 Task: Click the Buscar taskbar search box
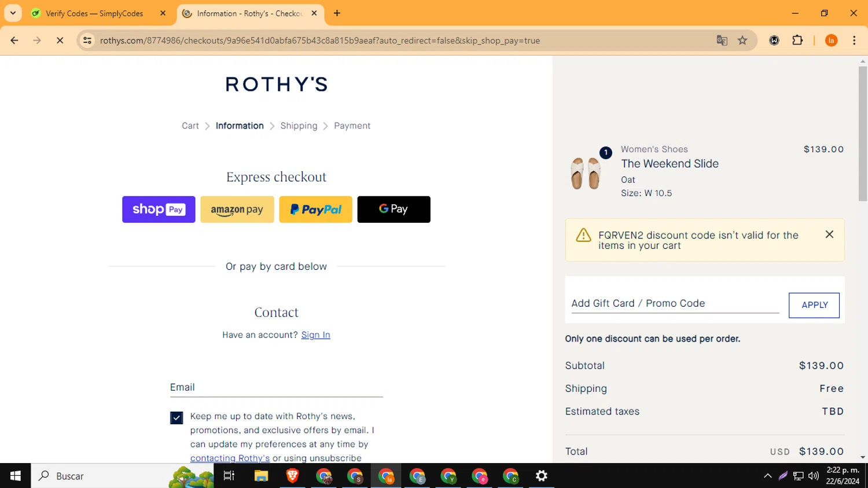point(122,476)
